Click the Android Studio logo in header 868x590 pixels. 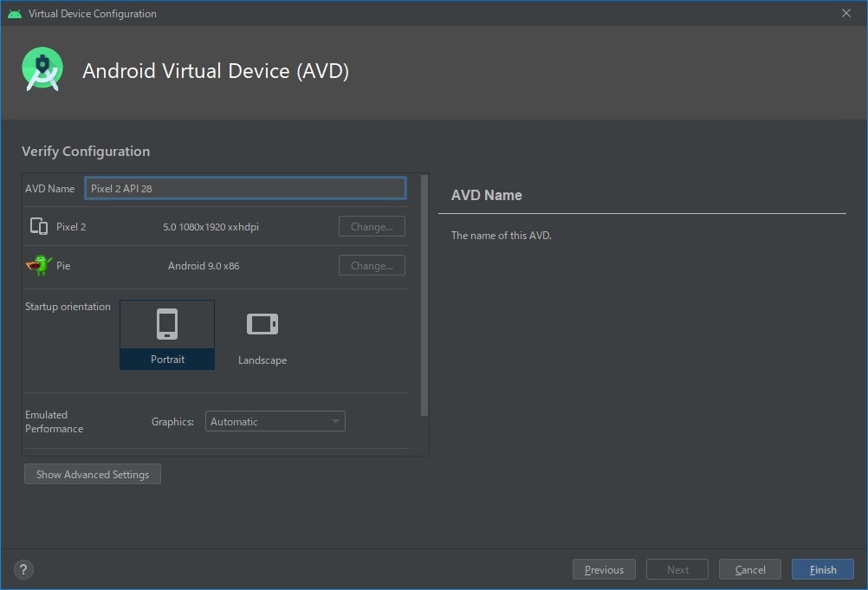pos(42,69)
